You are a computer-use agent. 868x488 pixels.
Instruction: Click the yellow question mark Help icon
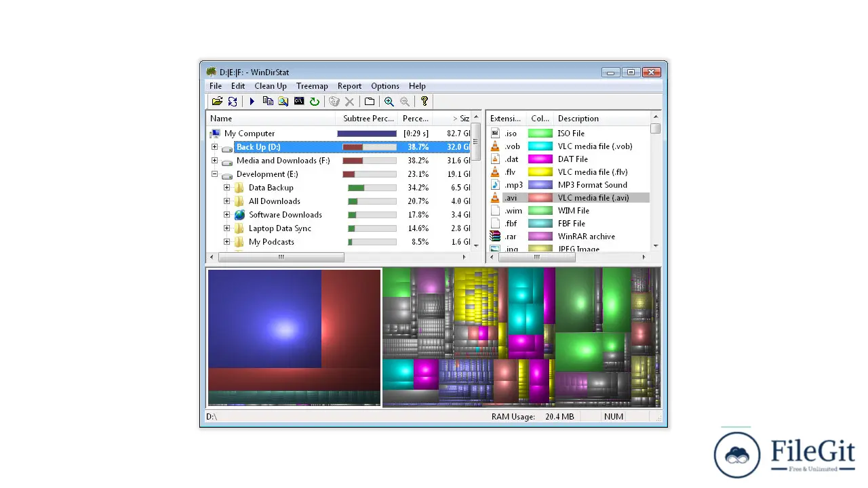[x=425, y=101]
